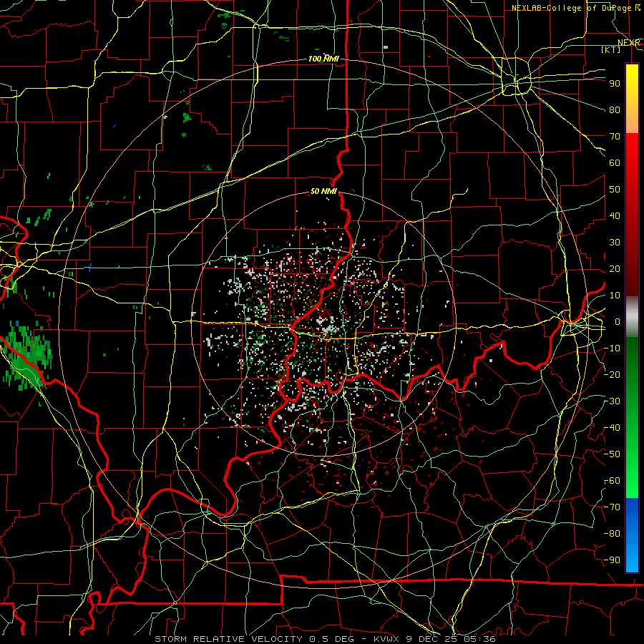Click the 50 NMI range ring label
The height and width of the screenshot is (644, 644).
point(323,191)
